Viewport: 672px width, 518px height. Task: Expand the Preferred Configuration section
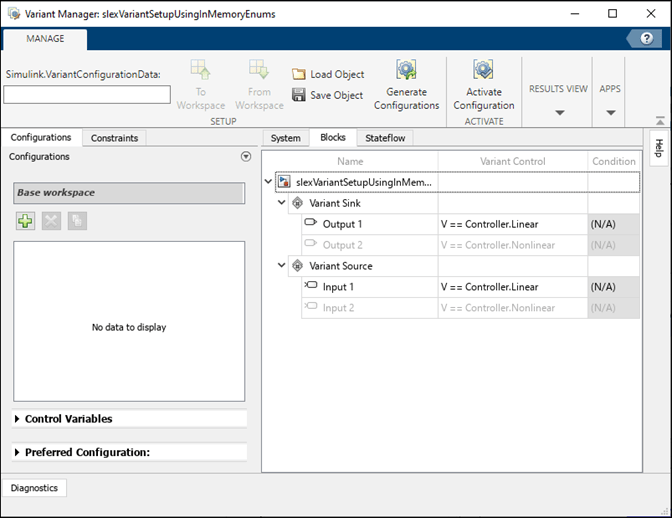point(18,452)
